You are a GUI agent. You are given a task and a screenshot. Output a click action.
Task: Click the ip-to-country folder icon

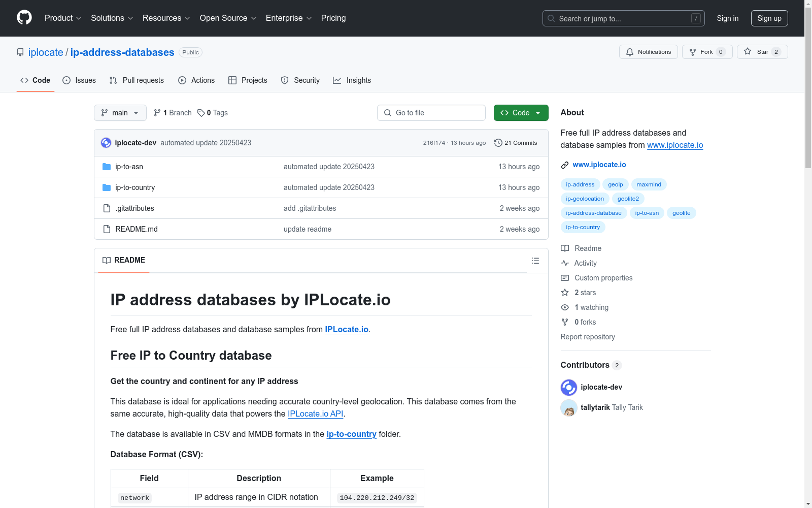tap(107, 187)
